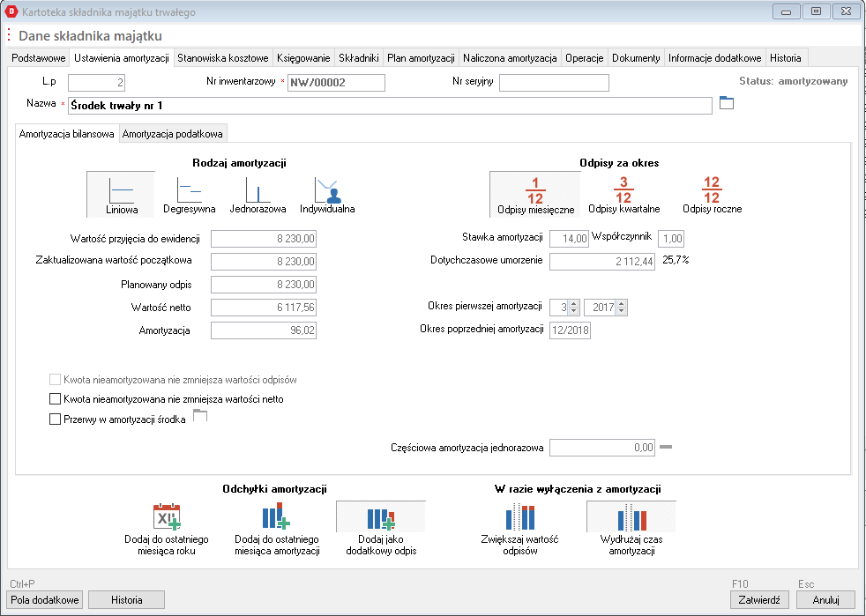Decrease the first amortization month value
Screen dimensions: 866x616
click(574, 311)
